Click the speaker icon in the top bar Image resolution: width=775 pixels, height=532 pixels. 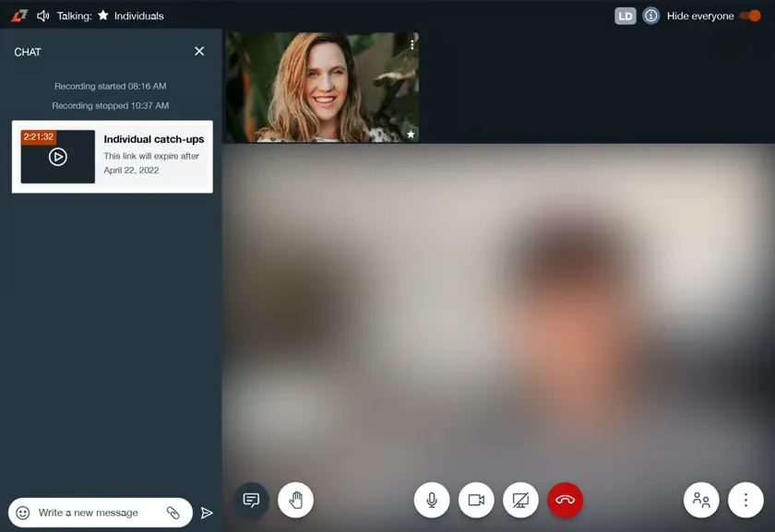(x=42, y=15)
